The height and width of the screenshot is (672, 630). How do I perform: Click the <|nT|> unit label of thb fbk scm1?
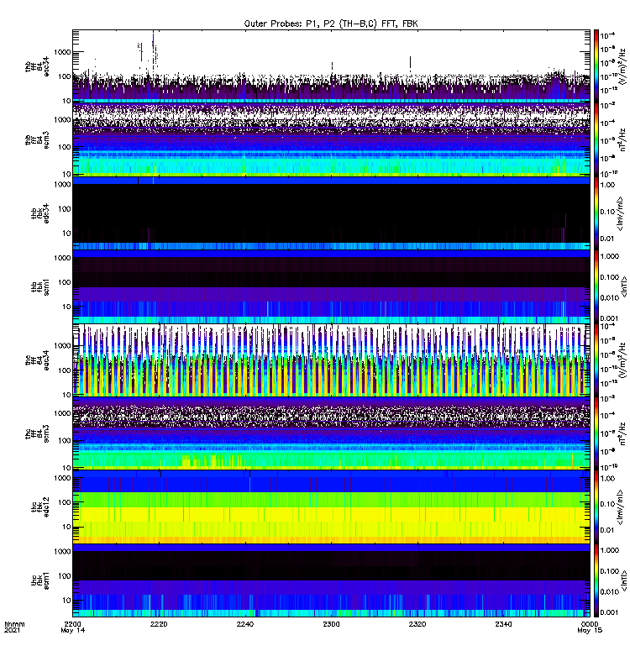pos(624,286)
